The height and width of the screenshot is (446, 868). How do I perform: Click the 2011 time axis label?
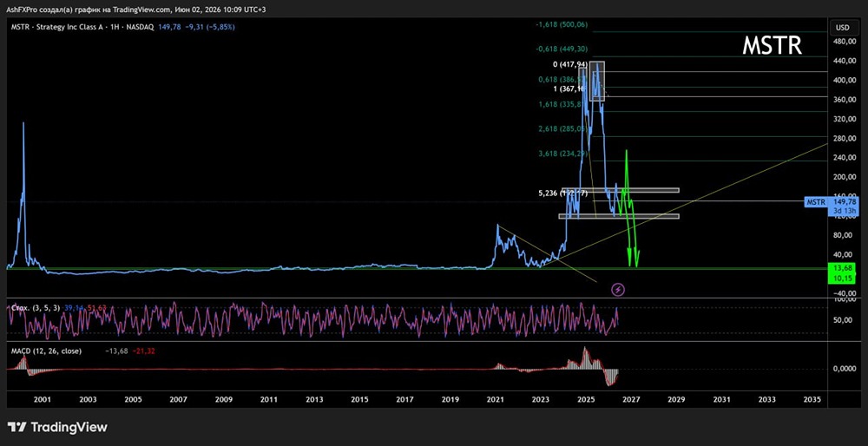point(268,399)
